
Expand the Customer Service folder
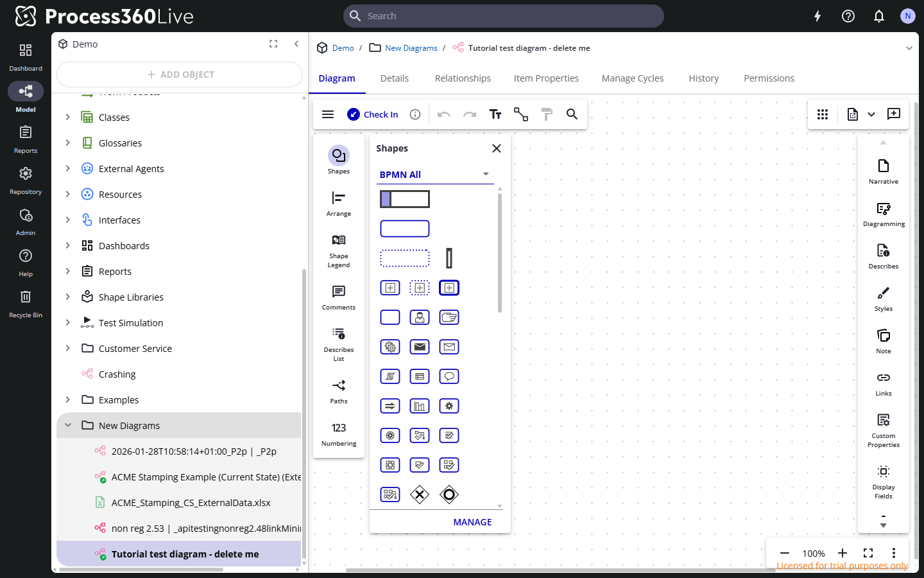coord(68,348)
